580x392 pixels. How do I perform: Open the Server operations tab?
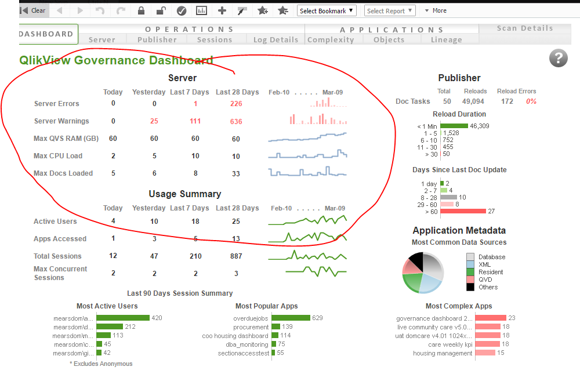[102, 39]
